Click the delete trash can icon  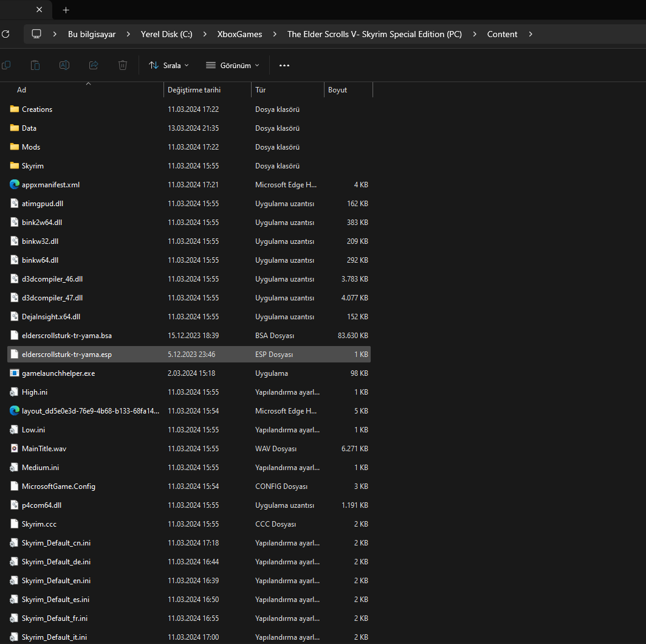click(123, 65)
